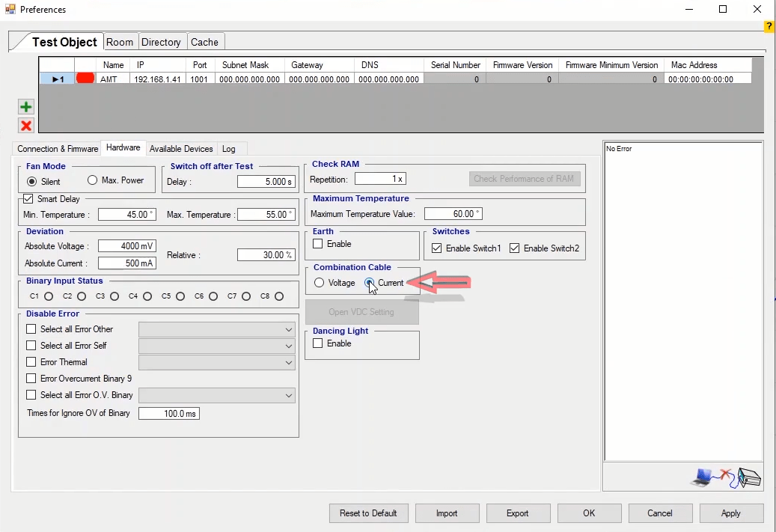Select the Voltage combination cable option

tap(320, 283)
